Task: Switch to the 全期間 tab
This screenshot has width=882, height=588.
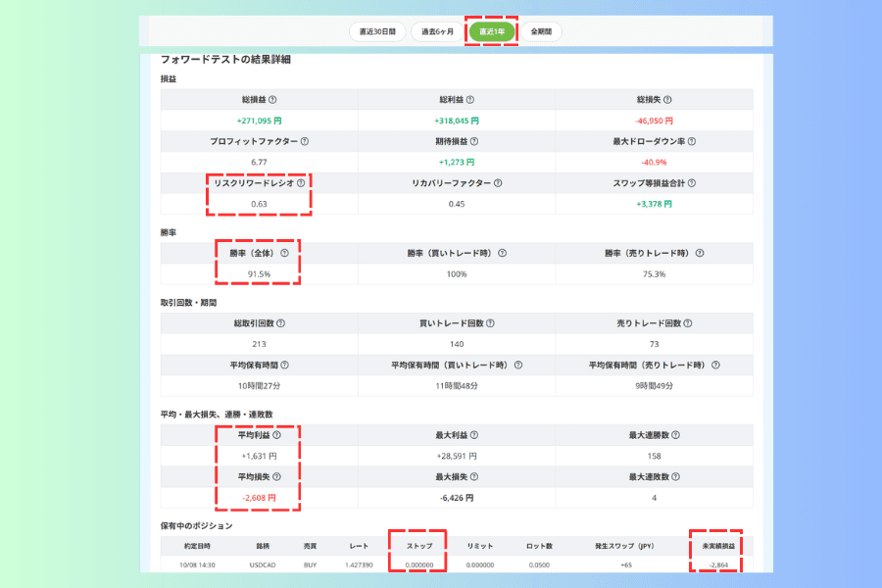Action: pos(541,31)
